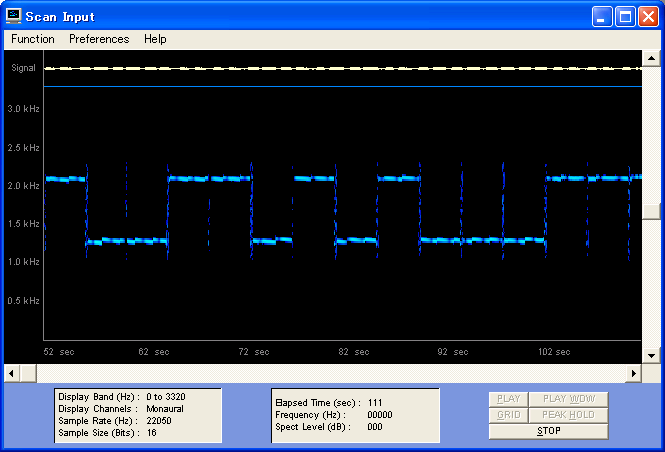Click the Spect Level value 000
The width and height of the screenshot is (665, 452).
374,427
